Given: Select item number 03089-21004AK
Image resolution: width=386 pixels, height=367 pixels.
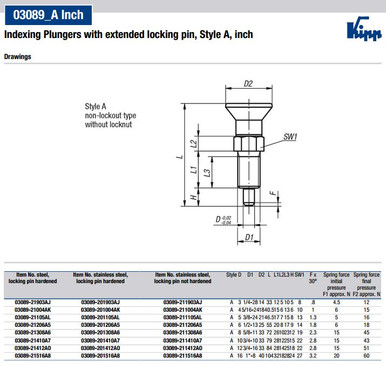Looking at the screenshot, I should click(33, 310).
